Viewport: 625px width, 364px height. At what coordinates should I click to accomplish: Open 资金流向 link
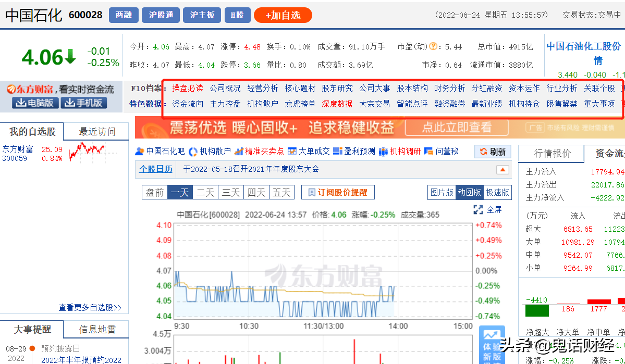187,104
